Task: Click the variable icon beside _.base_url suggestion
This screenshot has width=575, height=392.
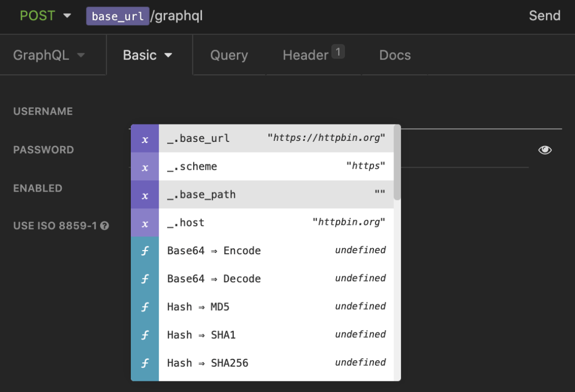Action: pyautogui.click(x=145, y=138)
